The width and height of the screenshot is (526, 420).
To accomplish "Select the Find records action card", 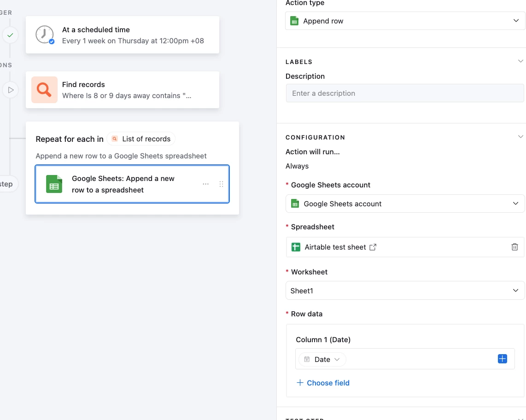I will pyautogui.click(x=123, y=89).
